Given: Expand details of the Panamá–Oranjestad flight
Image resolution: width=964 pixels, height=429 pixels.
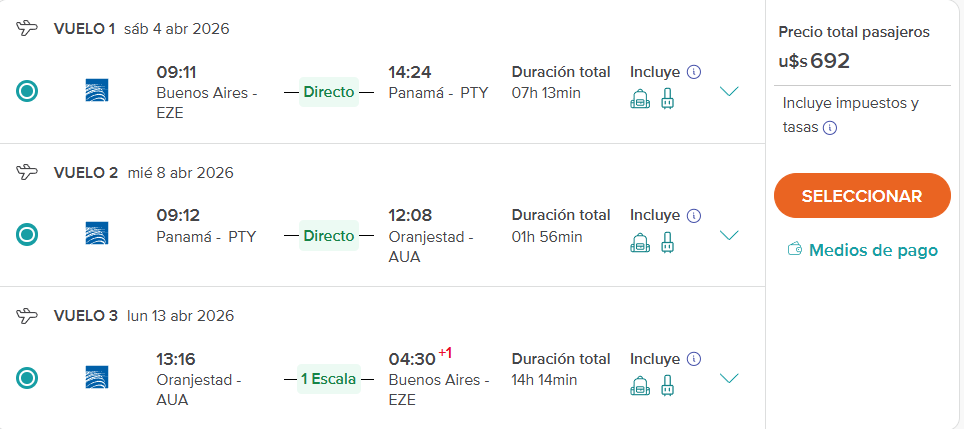Looking at the screenshot, I should 729,235.
